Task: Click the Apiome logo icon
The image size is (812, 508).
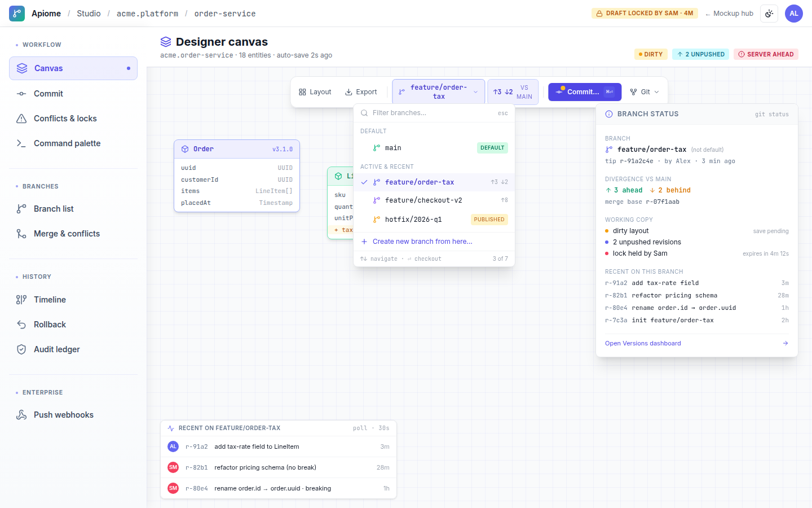Action: 17,14
